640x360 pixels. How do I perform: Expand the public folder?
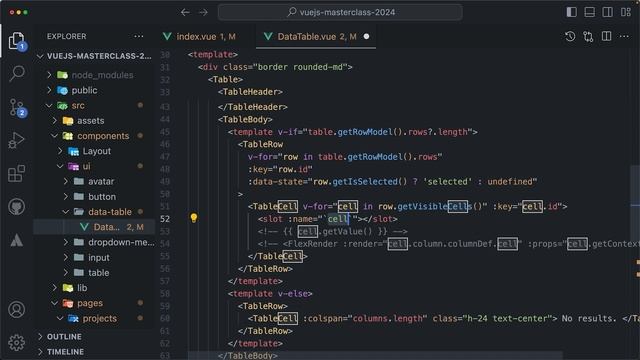coord(94,90)
